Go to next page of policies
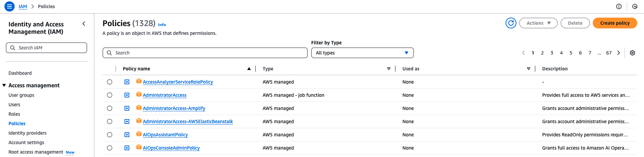 [619, 53]
